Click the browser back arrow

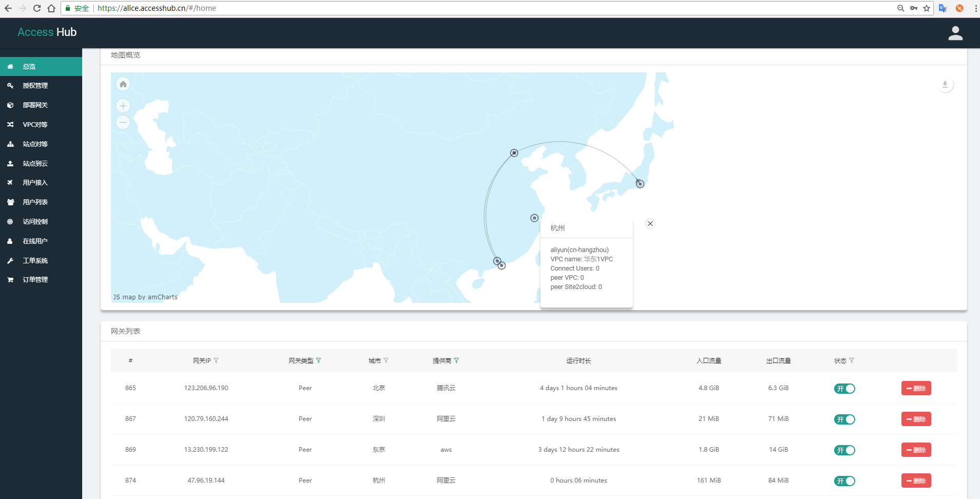coord(8,8)
